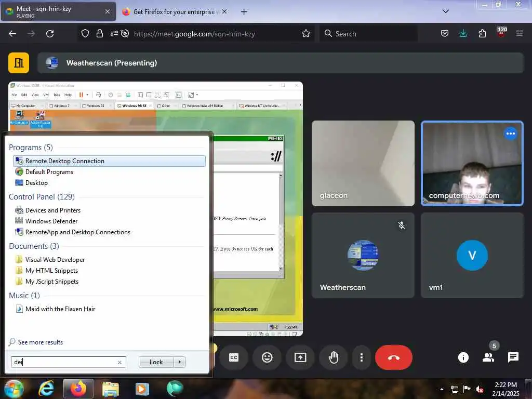The image size is (532, 399).
Task: Open the chat with everyone panel
Action: tap(513, 357)
